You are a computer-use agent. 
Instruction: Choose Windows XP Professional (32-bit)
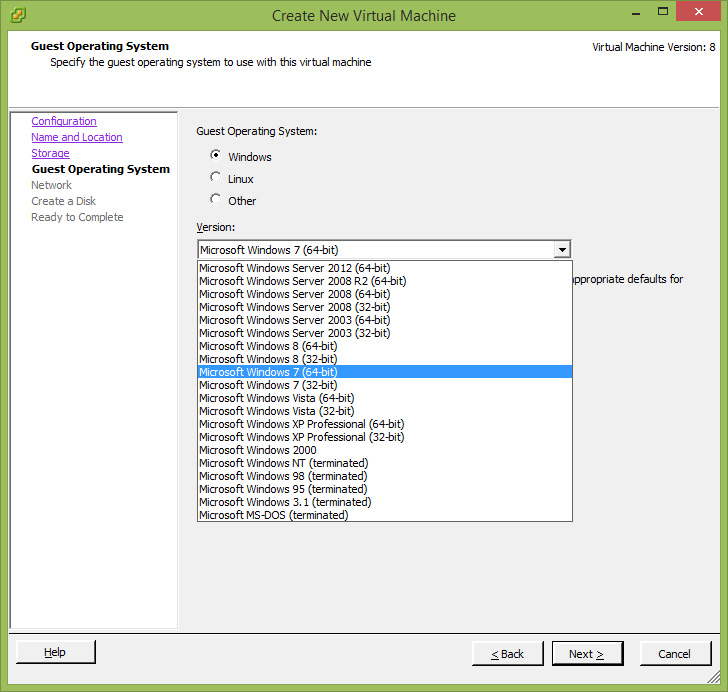click(x=384, y=437)
